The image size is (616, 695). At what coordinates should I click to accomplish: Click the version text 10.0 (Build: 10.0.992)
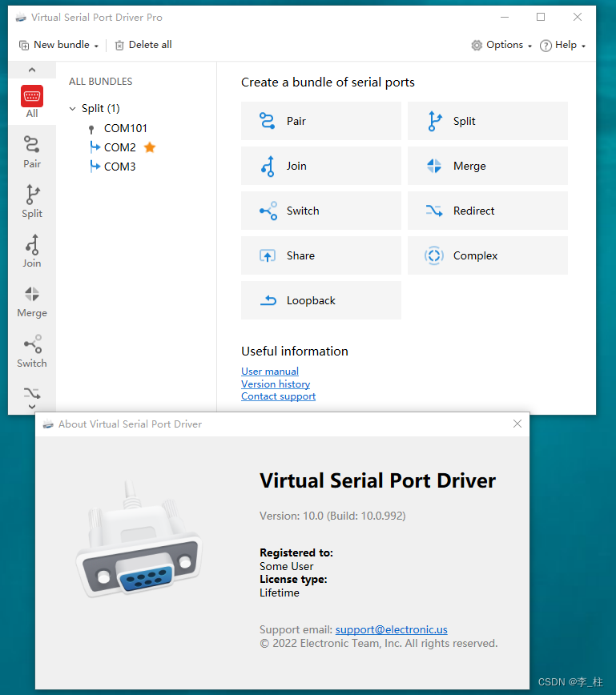click(x=332, y=516)
